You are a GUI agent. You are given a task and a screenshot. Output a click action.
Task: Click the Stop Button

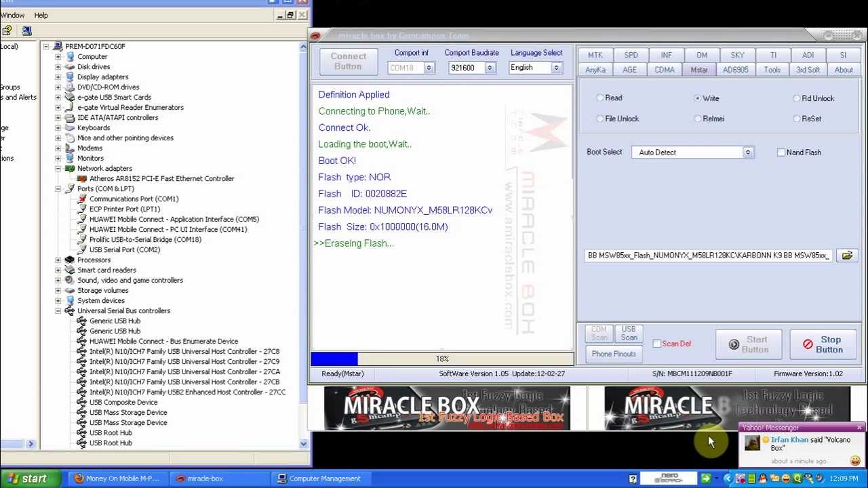click(x=823, y=345)
